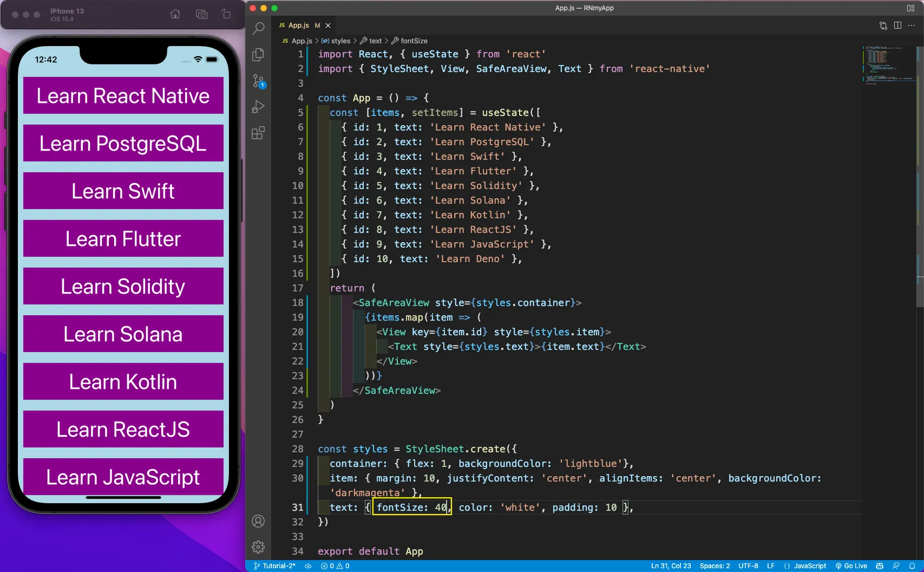Place cursor on 'SafeAreaView' in the line 2 import

(x=511, y=69)
